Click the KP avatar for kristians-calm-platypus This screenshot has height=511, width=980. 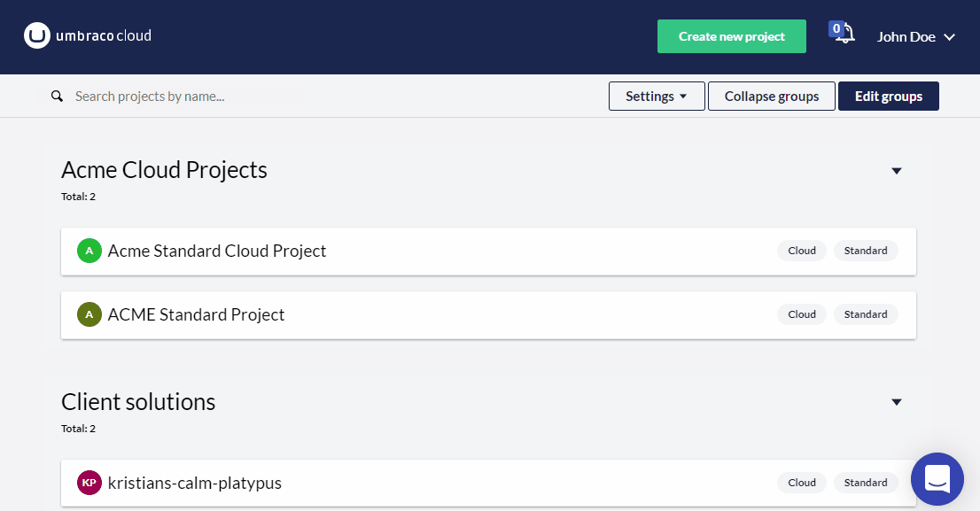[89, 483]
